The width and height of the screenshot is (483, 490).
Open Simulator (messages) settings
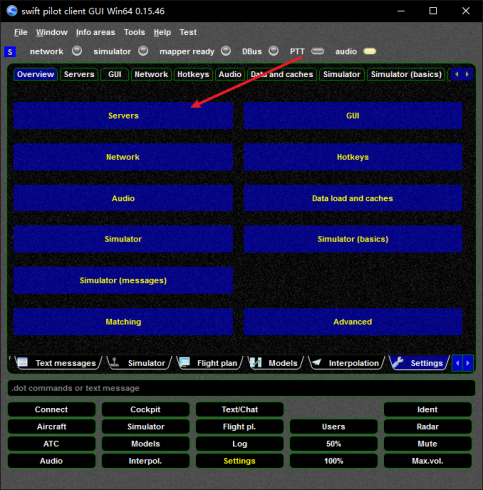[123, 280]
